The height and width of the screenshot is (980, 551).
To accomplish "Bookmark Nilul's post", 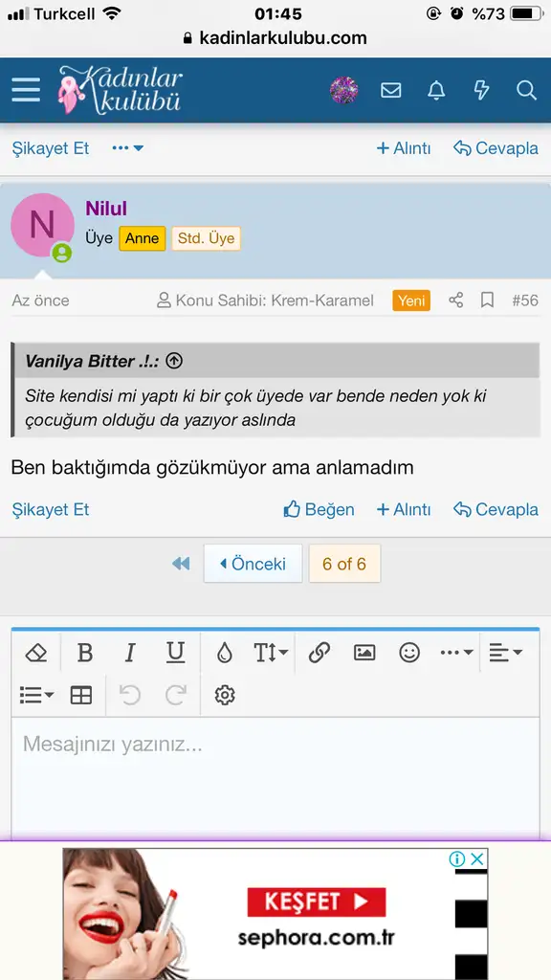I will click(x=487, y=301).
